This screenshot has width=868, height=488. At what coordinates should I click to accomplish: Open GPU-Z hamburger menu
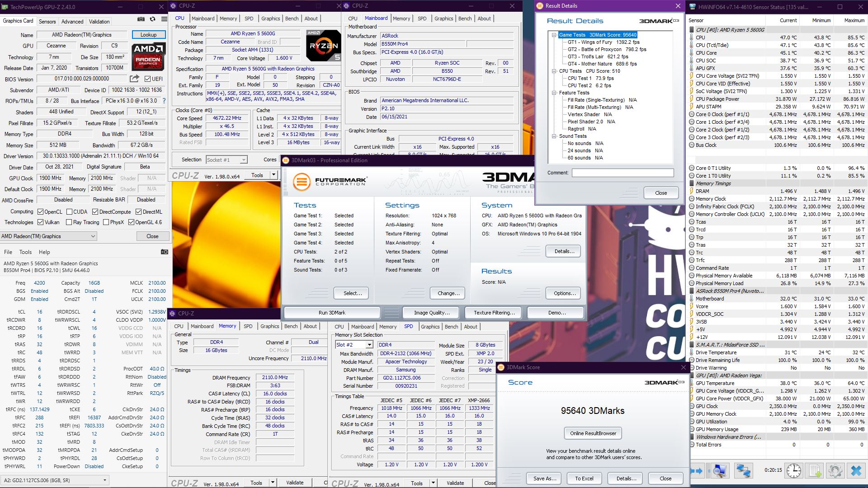[163, 19]
